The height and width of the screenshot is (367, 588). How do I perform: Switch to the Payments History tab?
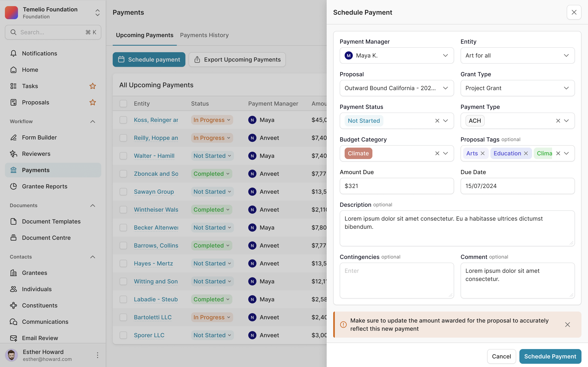[204, 35]
